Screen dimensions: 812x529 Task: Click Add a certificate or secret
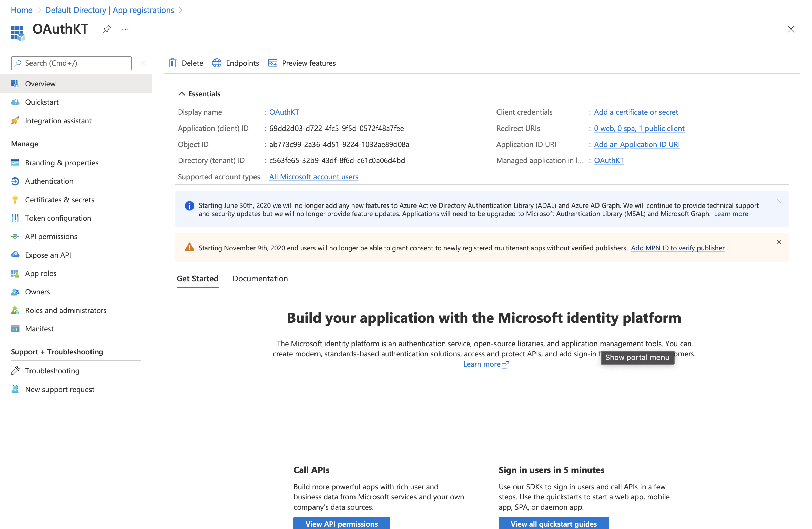click(x=636, y=112)
